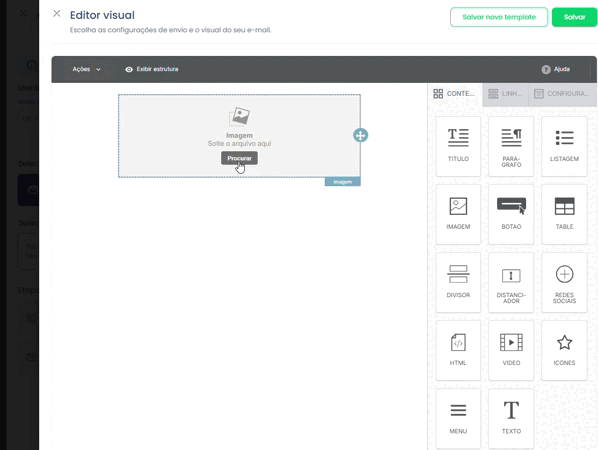Select the Parágrafo content block
This screenshot has height=450, width=598.
pyautogui.click(x=511, y=146)
